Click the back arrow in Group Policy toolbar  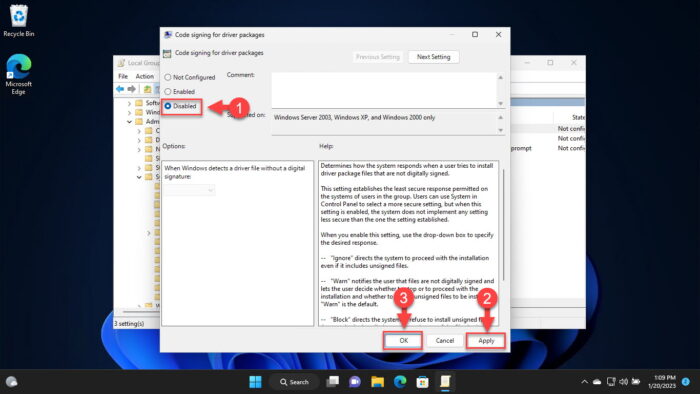[x=120, y=89]
